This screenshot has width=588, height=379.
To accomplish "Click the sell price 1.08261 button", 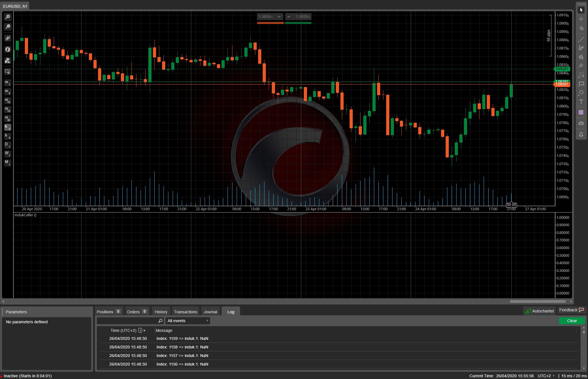I will click(x=270, y=17).
